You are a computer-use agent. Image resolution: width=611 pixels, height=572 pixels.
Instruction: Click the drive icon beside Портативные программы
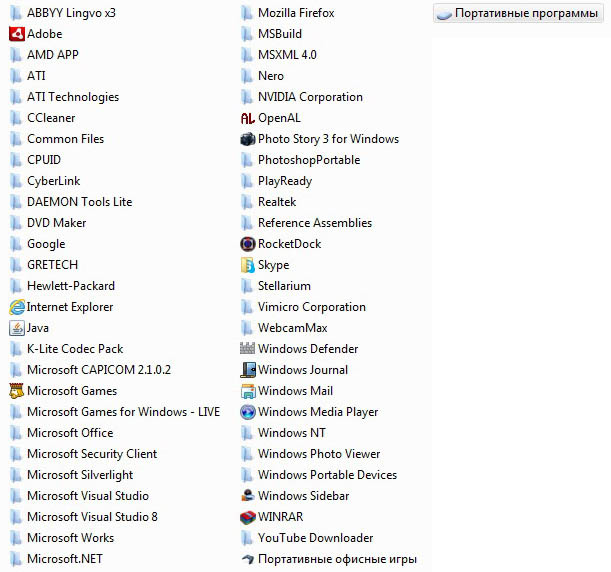pos(444,14)
